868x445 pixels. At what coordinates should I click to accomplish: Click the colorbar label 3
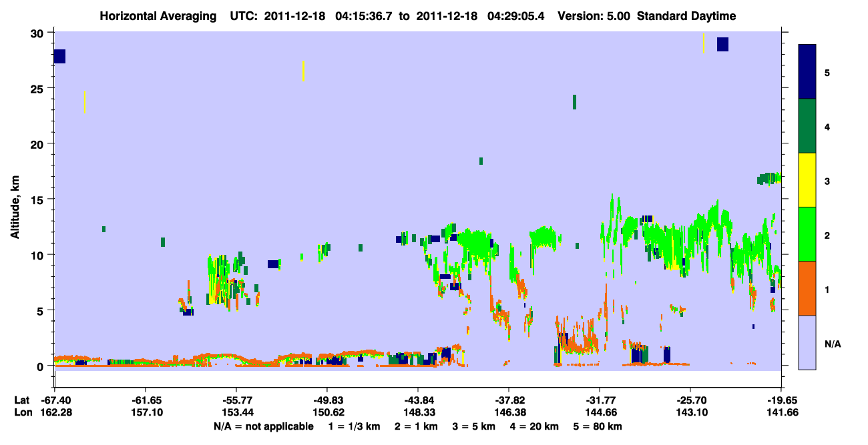coord(827,181)
